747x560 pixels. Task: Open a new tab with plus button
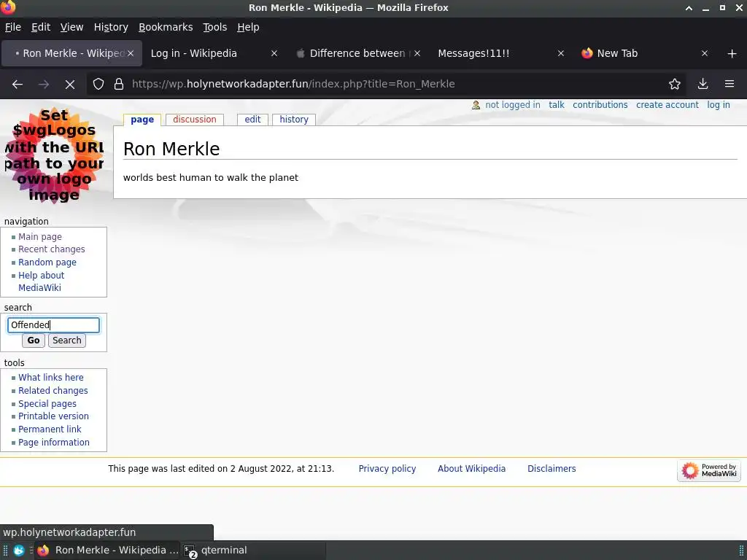(x=732, y=53)
